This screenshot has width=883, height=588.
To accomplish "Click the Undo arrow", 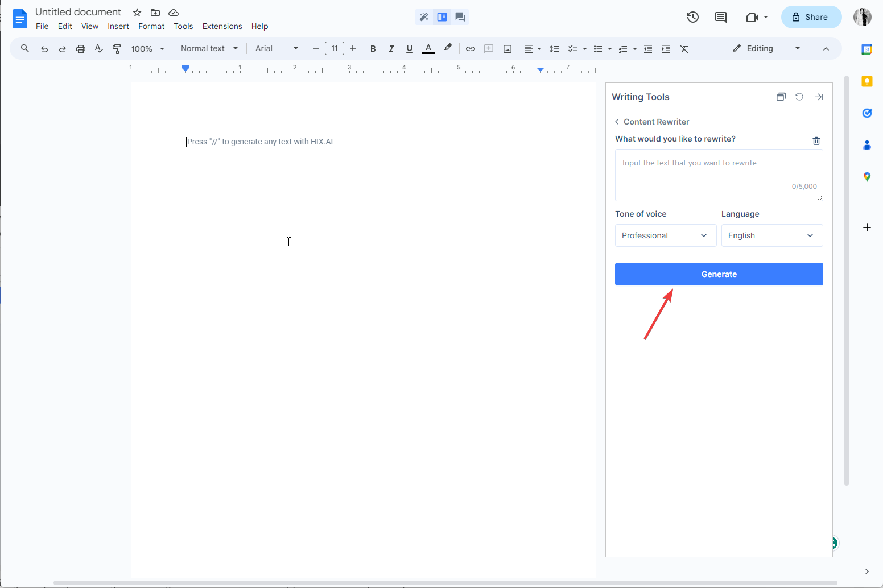I will click(x=44, y=49).
